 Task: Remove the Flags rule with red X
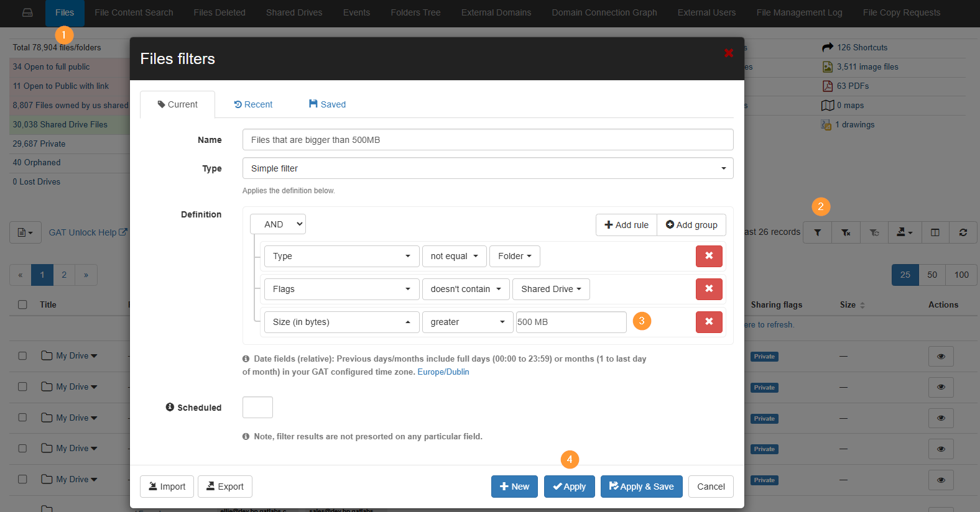click(x=709, y=289)
